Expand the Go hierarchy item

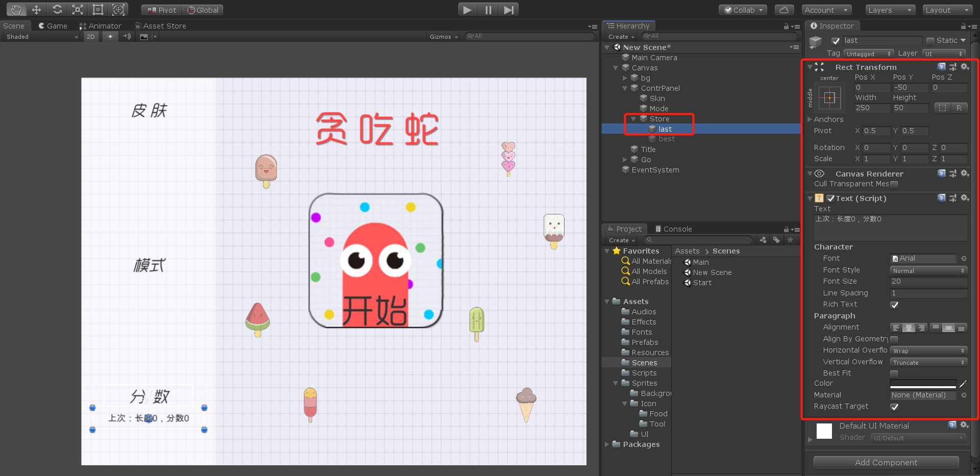(625, 160)
